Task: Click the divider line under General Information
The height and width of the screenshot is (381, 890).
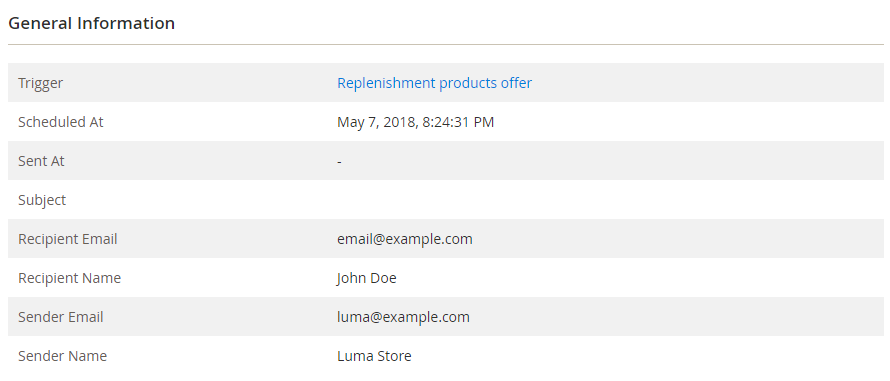Action: (x=446, y=44)
